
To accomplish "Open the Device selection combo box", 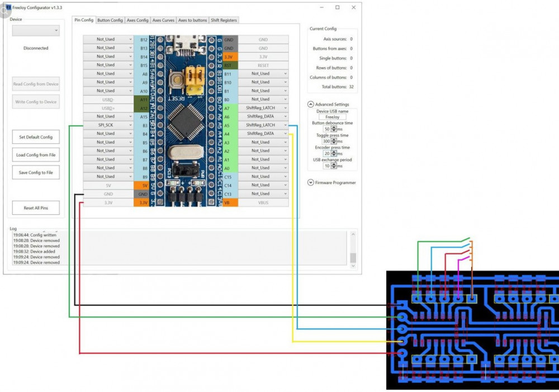I will (x=36, y=31).
